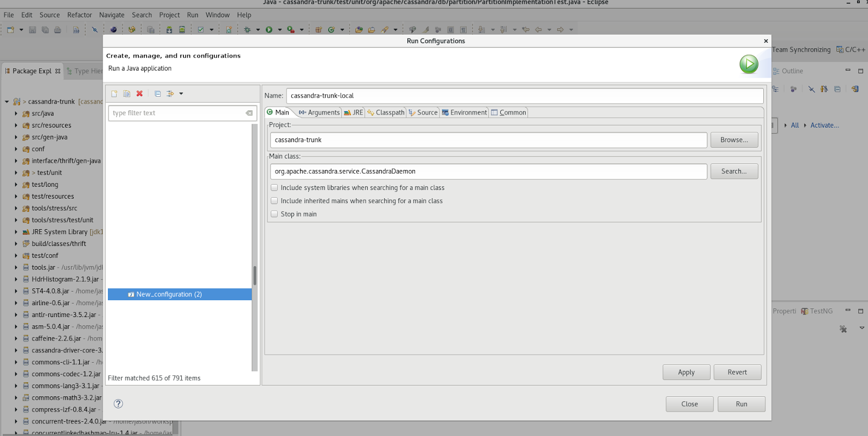The image size is (868, 436).
Task: Click the Back navigation arrow in toolbar
Action: pos(538,30)
